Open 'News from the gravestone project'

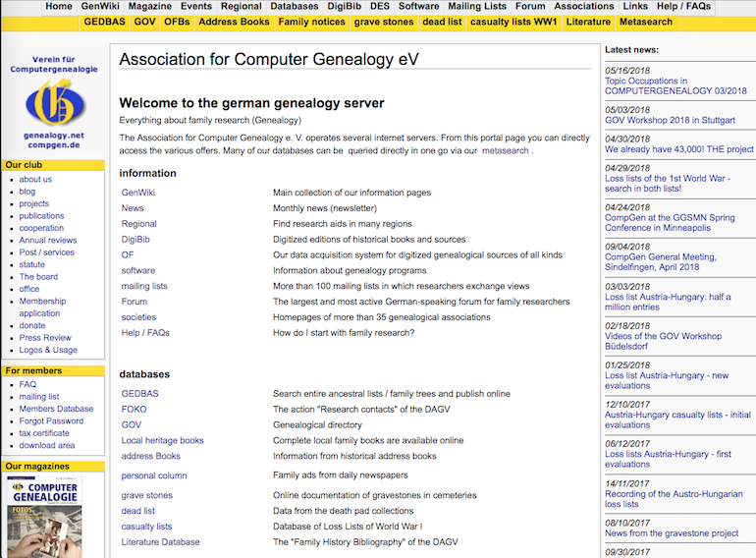[672, 533]
